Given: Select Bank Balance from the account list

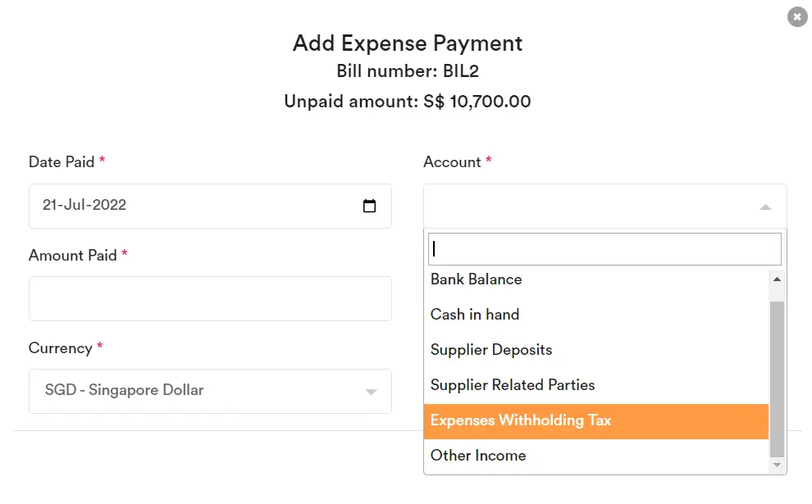Looking at the screenshot, I should click(476, 279).
